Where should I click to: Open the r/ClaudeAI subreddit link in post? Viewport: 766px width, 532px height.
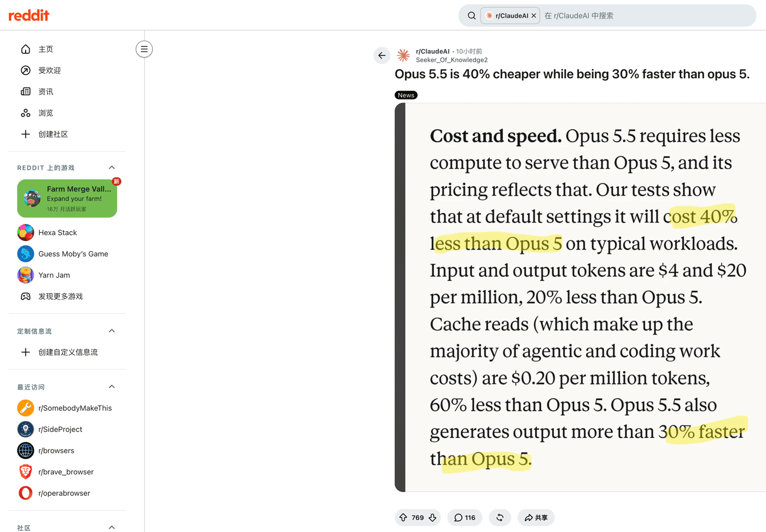432,52
